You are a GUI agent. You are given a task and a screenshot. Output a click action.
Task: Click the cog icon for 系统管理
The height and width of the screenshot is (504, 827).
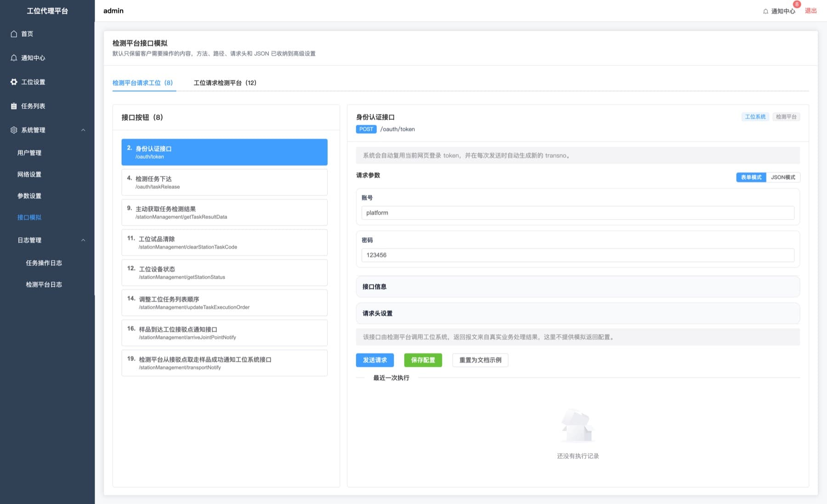pyautogui.click(x=14, y=130)
